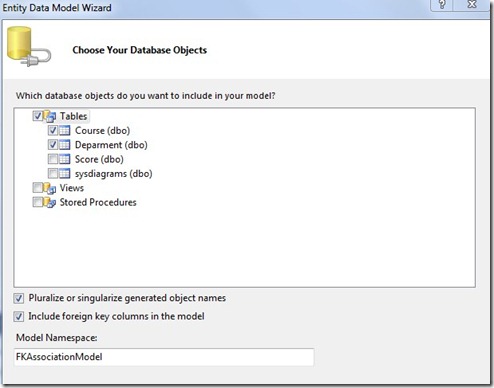Select the Tables tree node label
Image resolution: width=494 pixels, height=388 pixels.
[x=73, y=116]
